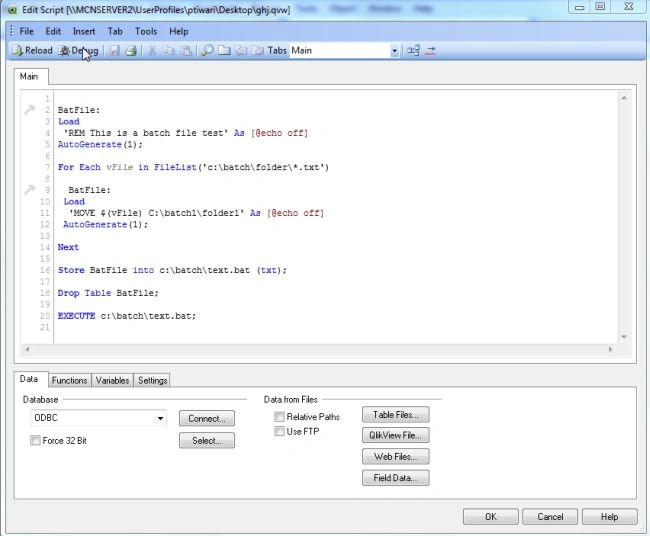Click the Print script icon
Screen dimensions: 650x536
click(131, 51)
